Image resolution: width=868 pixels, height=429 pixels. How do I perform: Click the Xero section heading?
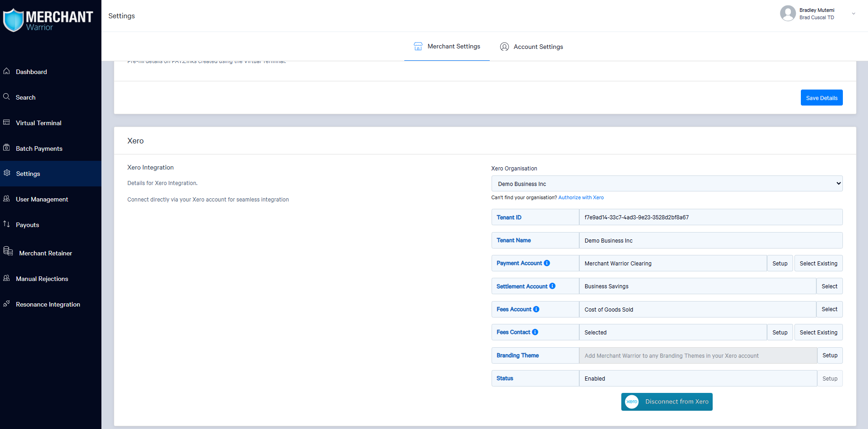coord(135,141)
